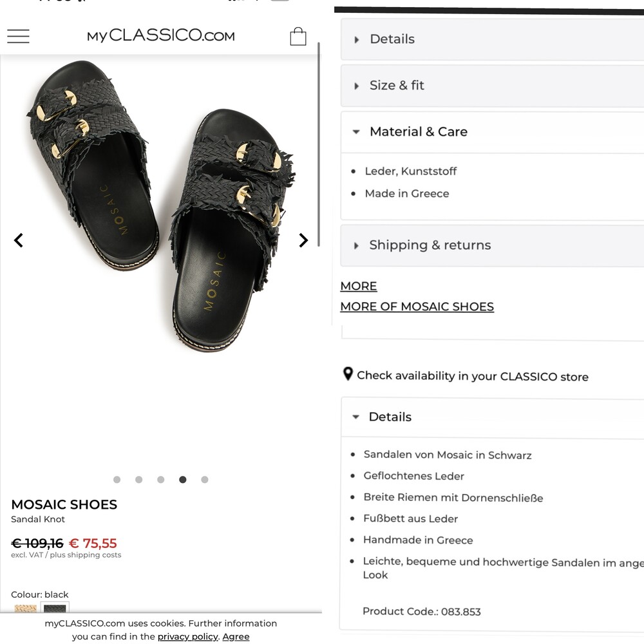Collapse the Material & Care section
644x644 pixels.
493,132
